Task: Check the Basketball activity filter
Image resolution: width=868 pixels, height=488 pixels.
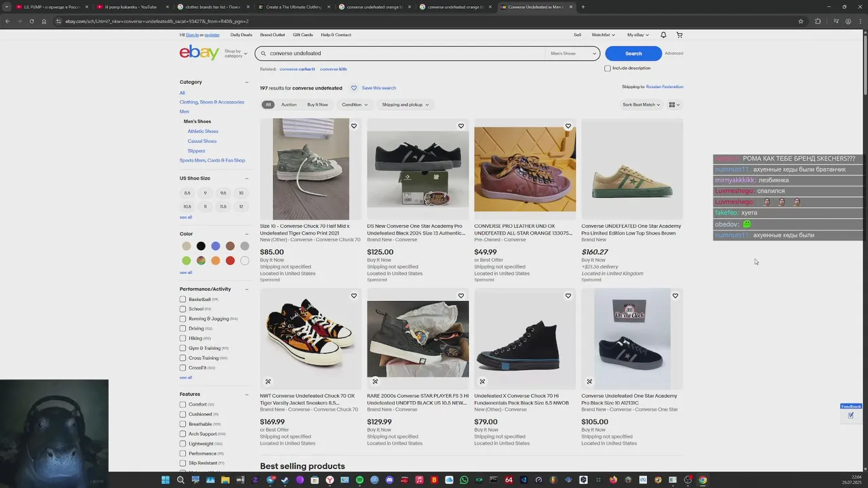Action: [x=182, y=300]
